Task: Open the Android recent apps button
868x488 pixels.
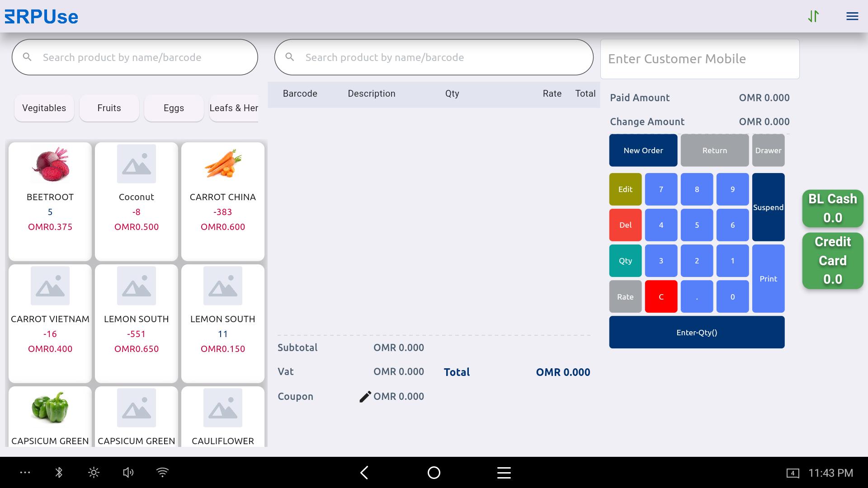Action: coord(504,473)
